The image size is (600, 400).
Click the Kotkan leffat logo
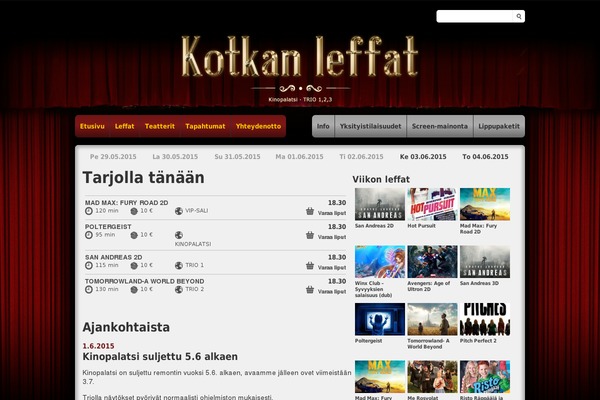point(300,57)
